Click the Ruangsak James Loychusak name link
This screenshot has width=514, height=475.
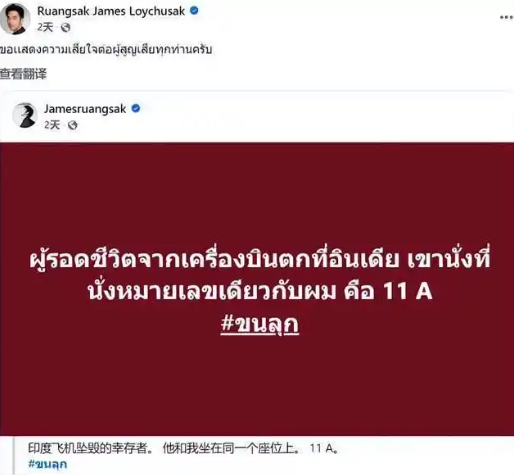[x=111, y=11]
